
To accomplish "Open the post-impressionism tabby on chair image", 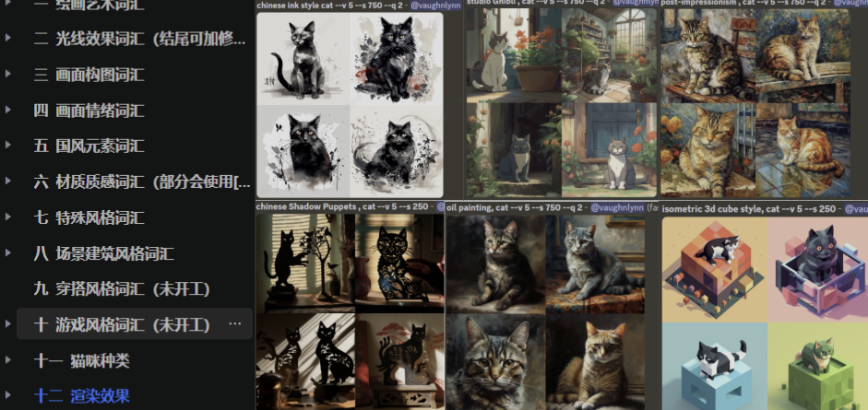I will [707, 55].
